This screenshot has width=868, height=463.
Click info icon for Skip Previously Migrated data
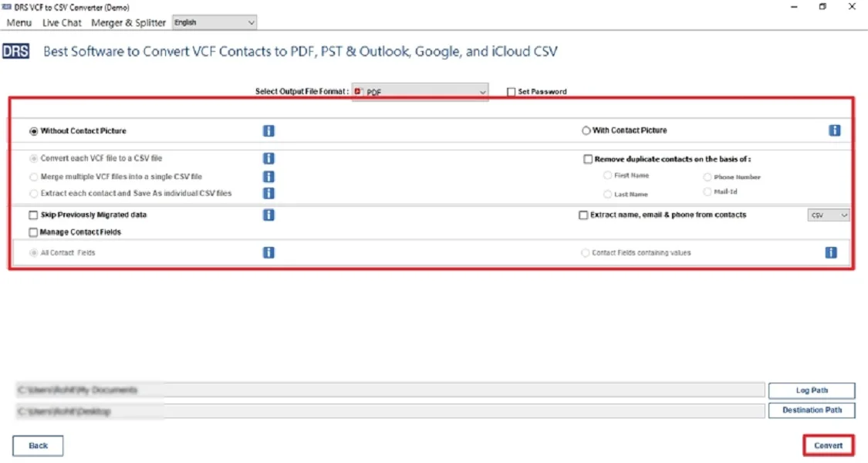tap(269, 215)
